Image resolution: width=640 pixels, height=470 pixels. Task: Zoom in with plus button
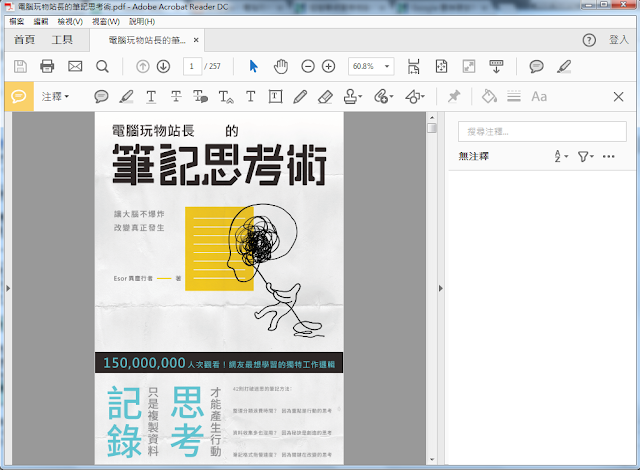pos(329,66)
